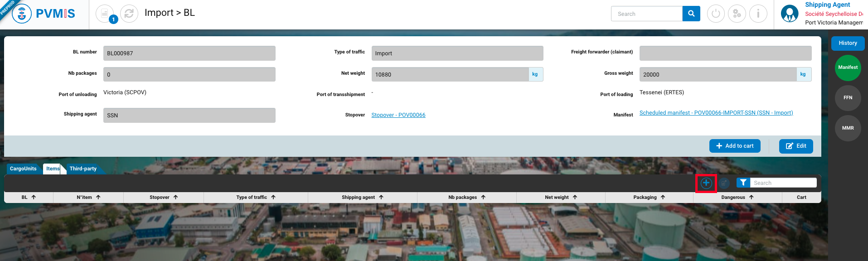The width and height of the screenshot is (868, 261).
Task: Open the Shipping Agent user avatar
Action: (789, 14)
